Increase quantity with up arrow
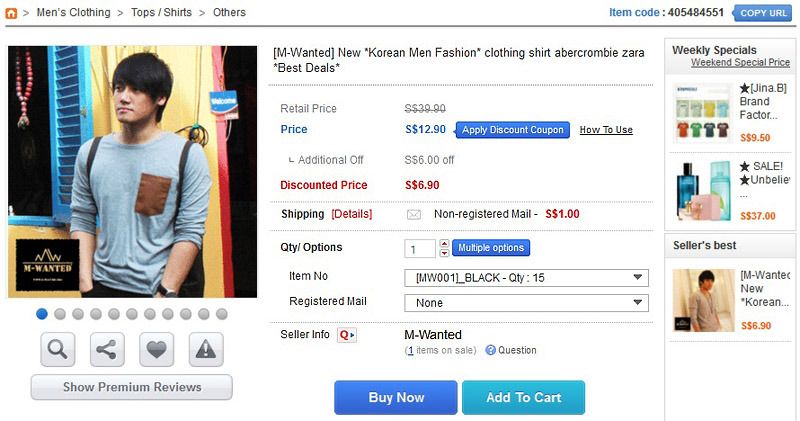This screenshot has width=800, height=421. [x=444, y=243]
